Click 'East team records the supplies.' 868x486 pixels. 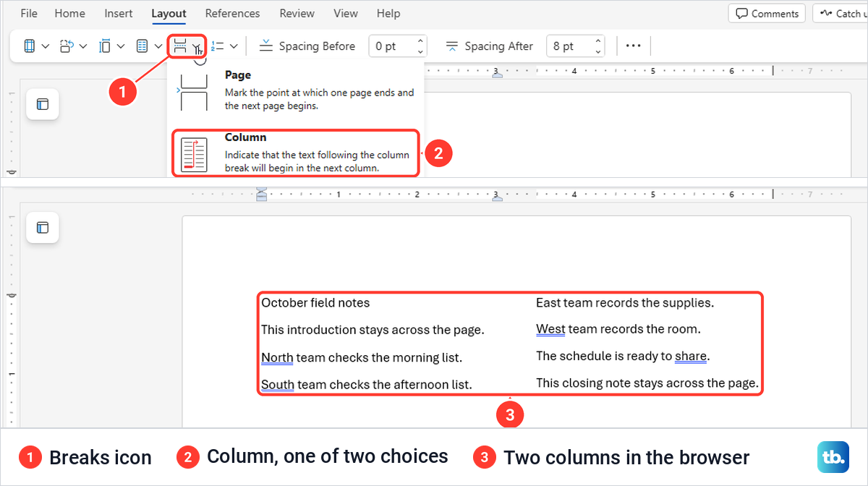[625, 303]
